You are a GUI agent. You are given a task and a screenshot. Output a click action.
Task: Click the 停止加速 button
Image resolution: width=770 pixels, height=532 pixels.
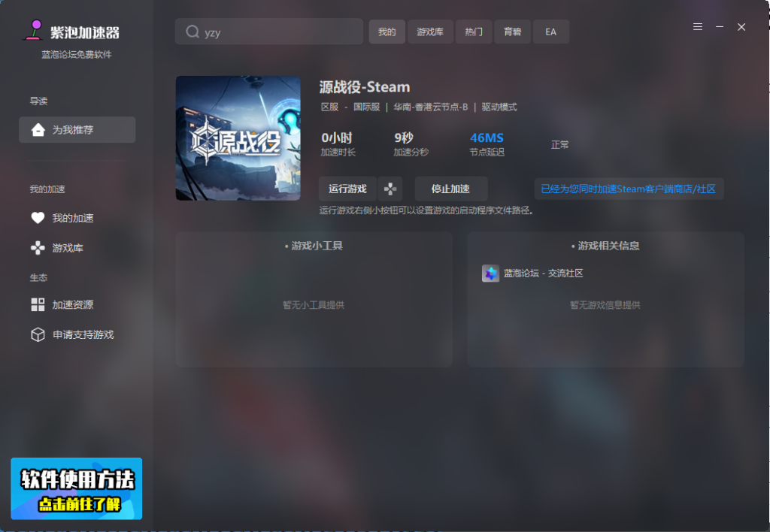tap(451, 189)
